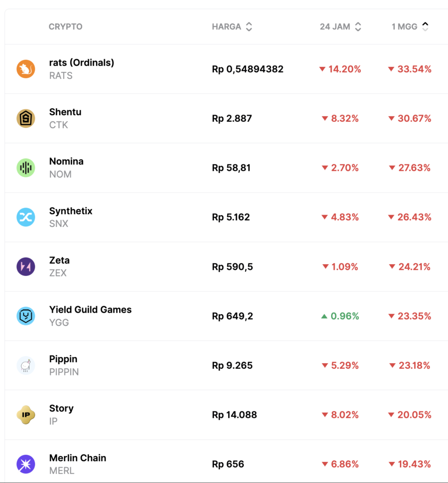Open the Yield Guild Games icon
This screenshot has height=483, width=448.
26,316
